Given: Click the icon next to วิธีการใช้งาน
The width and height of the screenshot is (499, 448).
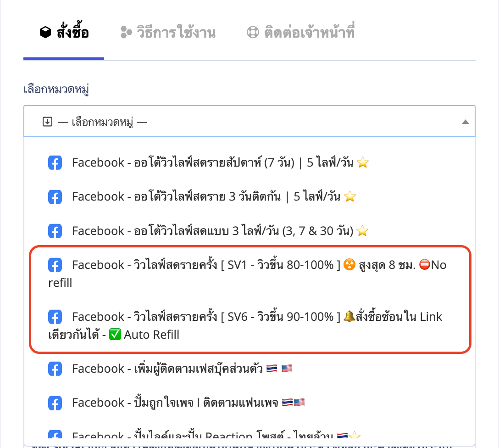Looking at the screenshot, I should [126, 32].
